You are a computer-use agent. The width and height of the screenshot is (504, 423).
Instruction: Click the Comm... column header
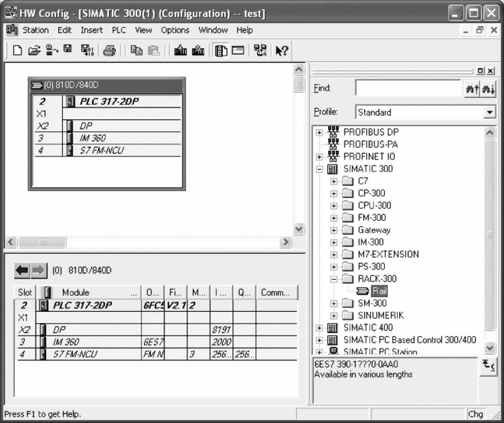click(277, 292)
